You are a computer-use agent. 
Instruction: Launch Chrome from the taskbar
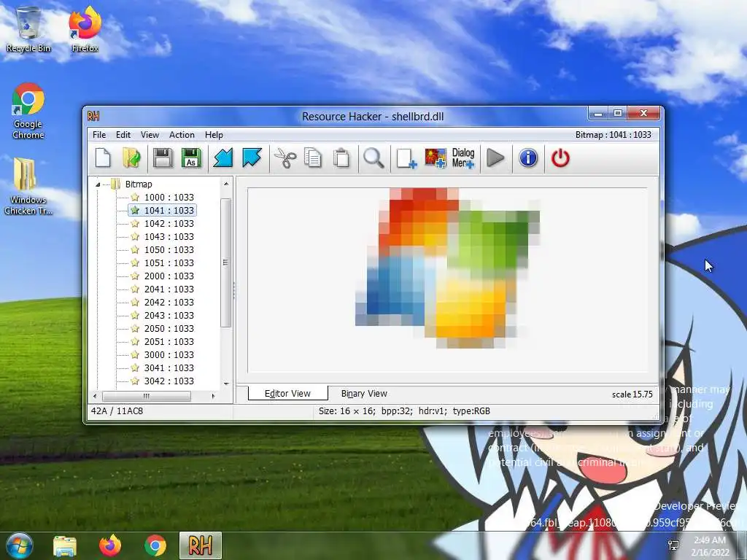tap(155, 545)
